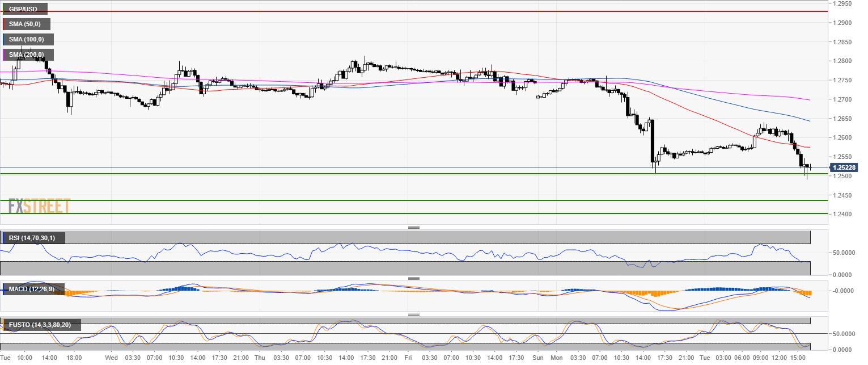Click the 1.2450 price axis label
The width and height of the screenshot is (868, 365).
(841, 195)
